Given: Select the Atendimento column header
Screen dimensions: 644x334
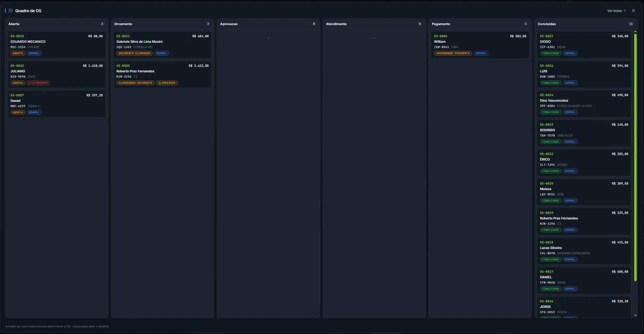Looking at the screenshot, I should [374, 24].
